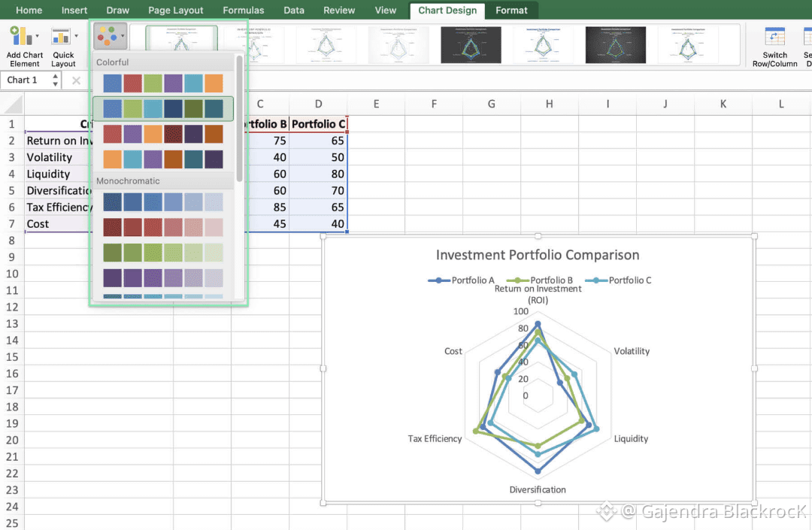Open the Quick Layout gallery
The image size is (812, 530).
63,47
